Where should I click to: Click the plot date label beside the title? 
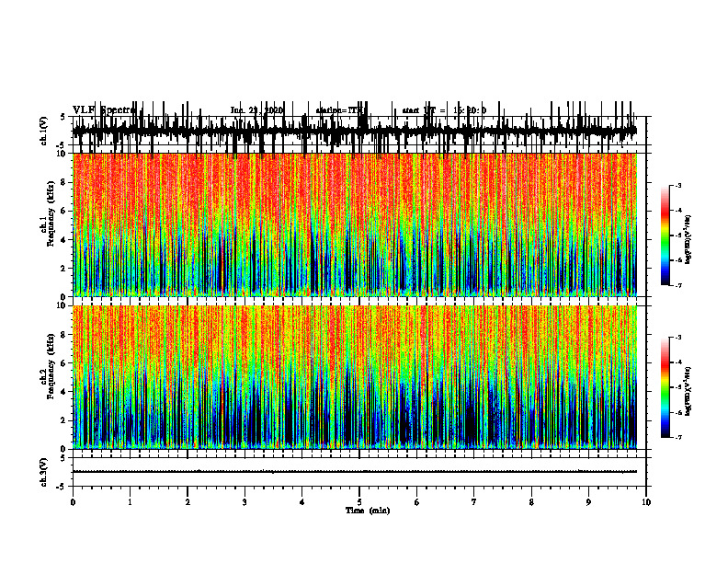256,110
